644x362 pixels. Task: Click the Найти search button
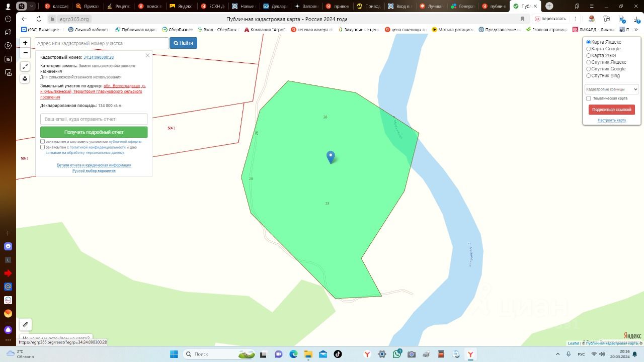[183, 43]
